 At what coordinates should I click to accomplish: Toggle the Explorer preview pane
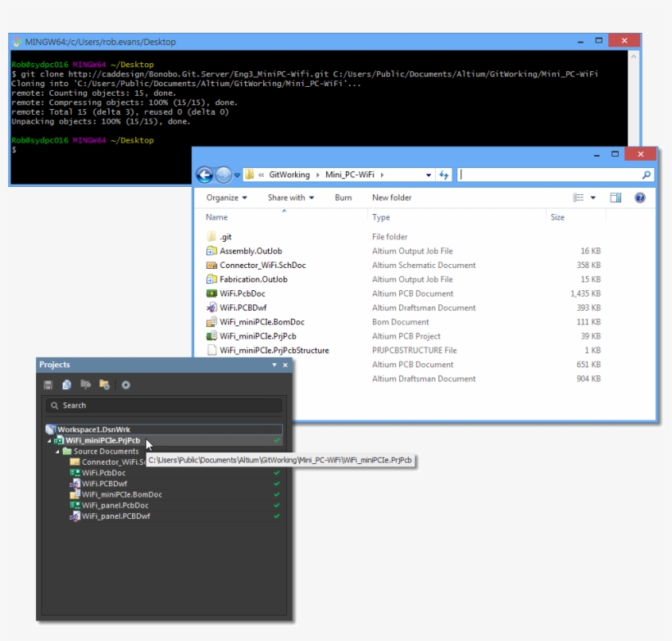click(x=617, y=198)
